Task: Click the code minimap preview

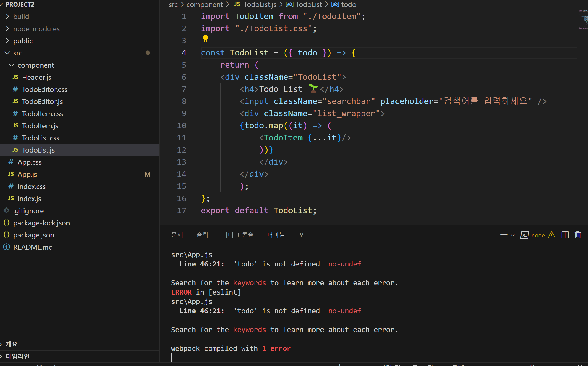Action: click(x=583, y=19)
